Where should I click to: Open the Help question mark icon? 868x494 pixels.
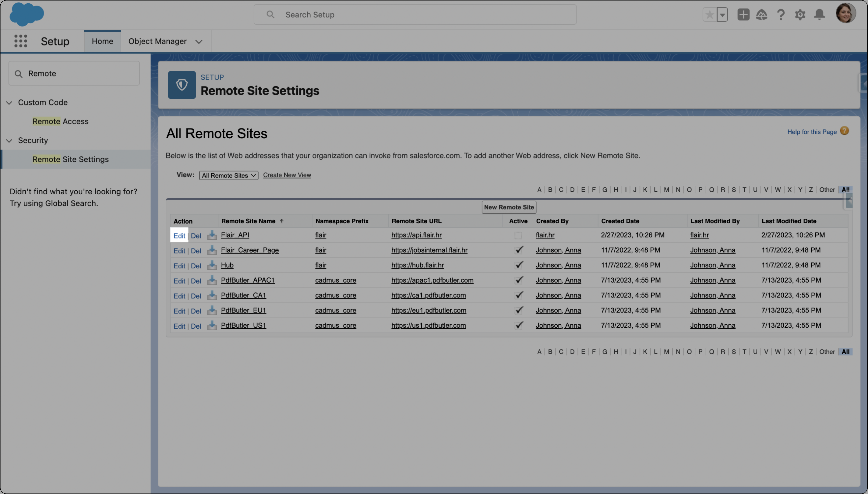781,14
